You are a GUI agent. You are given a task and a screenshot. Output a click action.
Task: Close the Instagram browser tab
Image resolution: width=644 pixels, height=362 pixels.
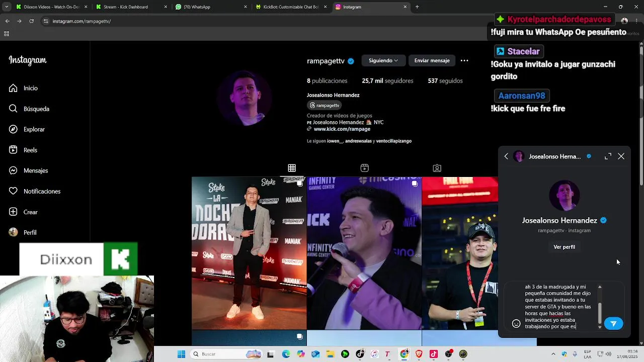coord(406,7)
